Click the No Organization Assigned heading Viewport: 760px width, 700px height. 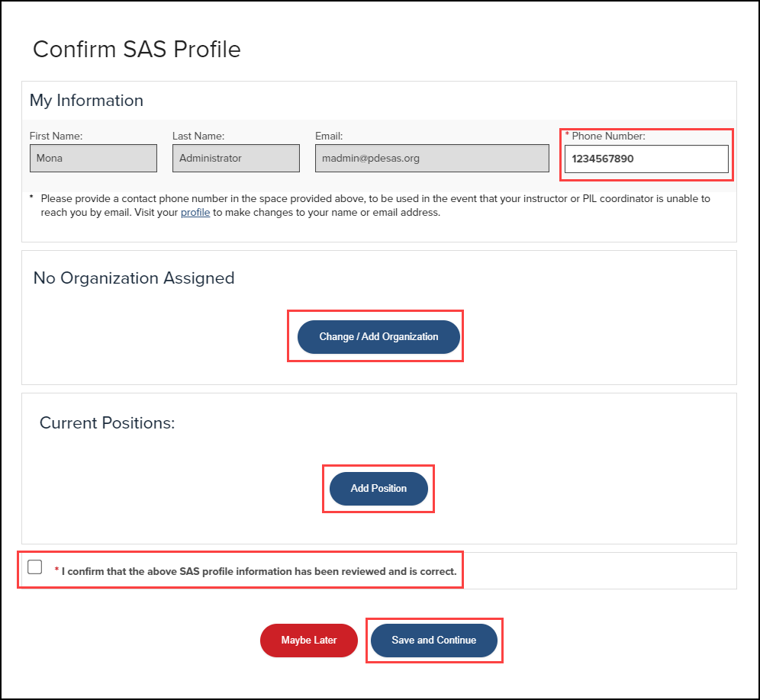click(x=134, y=278)
